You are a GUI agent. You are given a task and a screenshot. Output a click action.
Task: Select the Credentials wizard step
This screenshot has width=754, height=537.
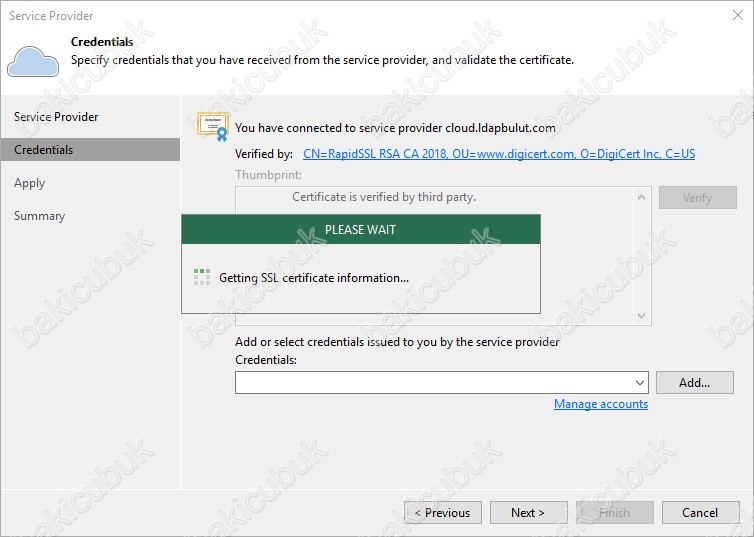[90, 150]
